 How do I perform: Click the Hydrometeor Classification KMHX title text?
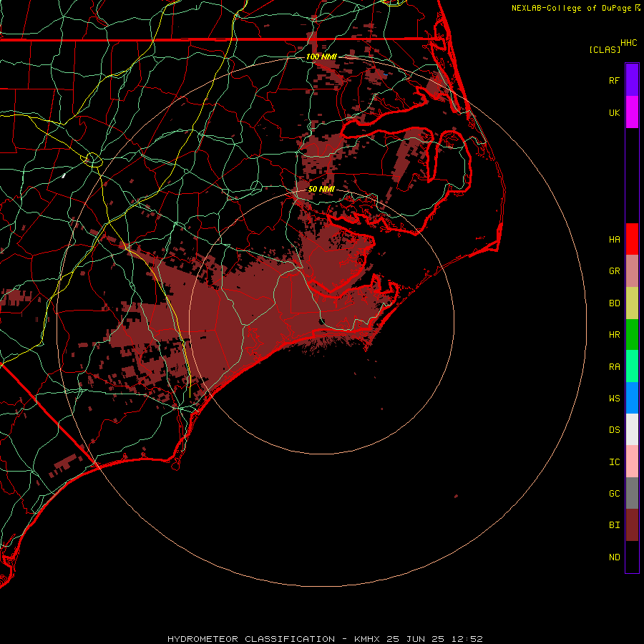click(x=326, y=639)
